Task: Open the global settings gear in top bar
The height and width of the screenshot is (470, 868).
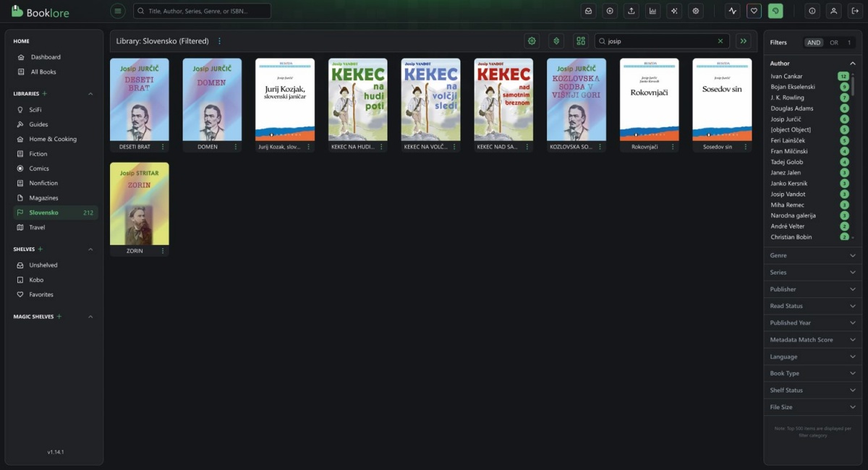Action: 696,11
